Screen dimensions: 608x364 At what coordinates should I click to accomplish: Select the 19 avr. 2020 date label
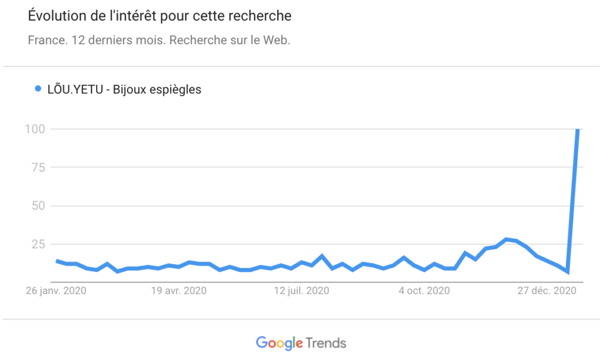pos(178,291)
